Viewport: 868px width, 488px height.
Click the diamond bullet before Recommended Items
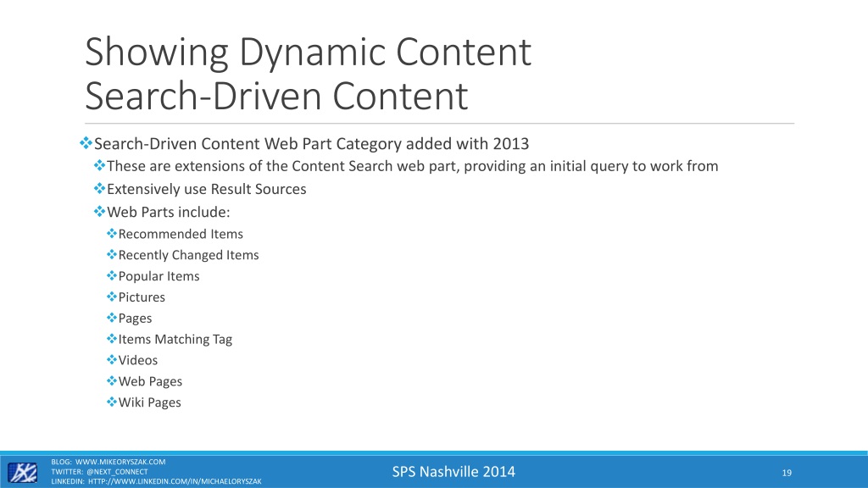coord(112,234)
